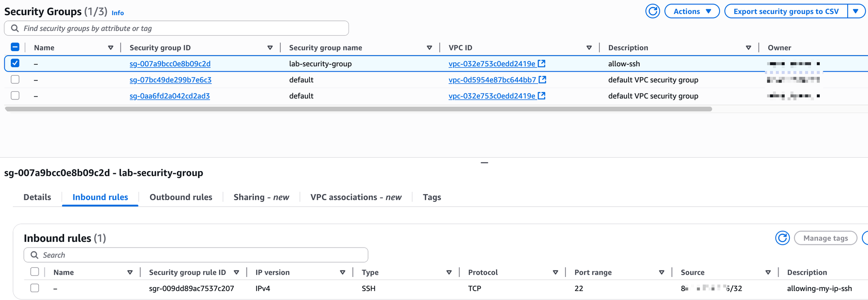Click external link icon beside lab-security-group VPC
Screen dimensions: 868x300
point(542,63)
